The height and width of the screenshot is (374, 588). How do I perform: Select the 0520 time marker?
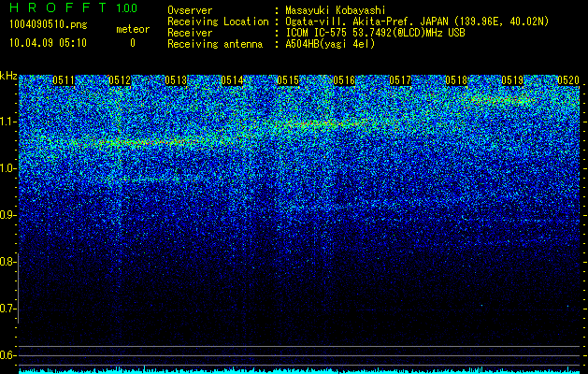click(x=568, y=80)
